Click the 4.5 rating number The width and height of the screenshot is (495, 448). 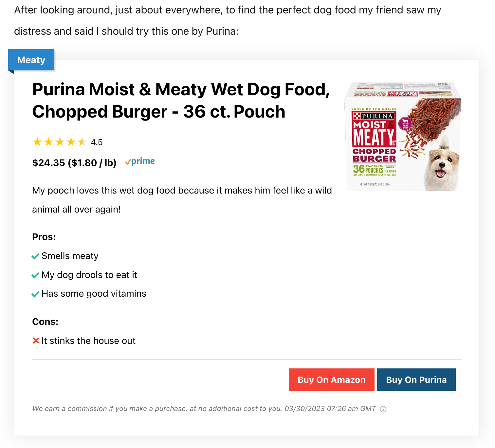tap(97, 142)
